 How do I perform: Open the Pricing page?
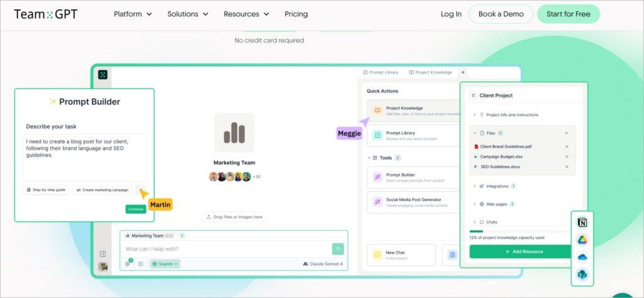click(296, 14)
